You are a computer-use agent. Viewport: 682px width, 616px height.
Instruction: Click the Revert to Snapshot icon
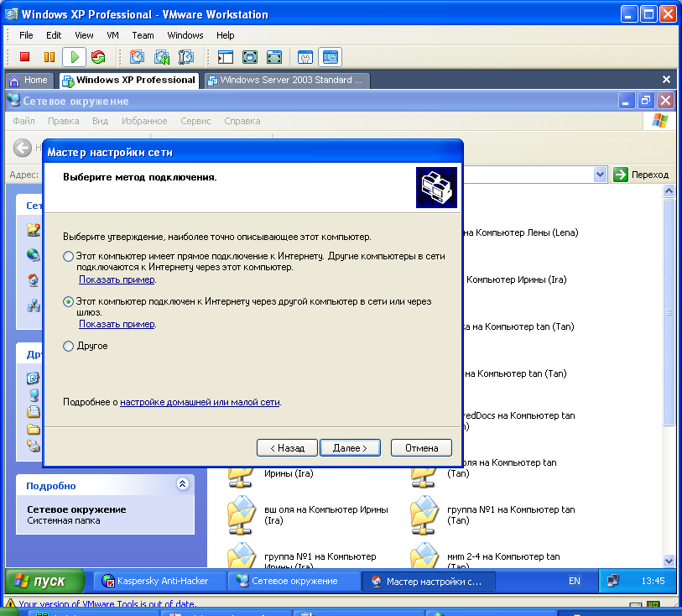pos(162,57)
